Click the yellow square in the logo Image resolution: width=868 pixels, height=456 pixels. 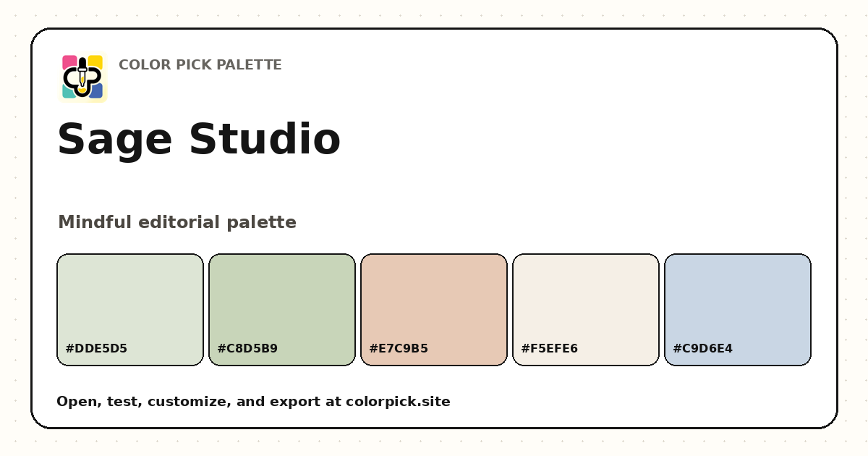tap(95, 62)
